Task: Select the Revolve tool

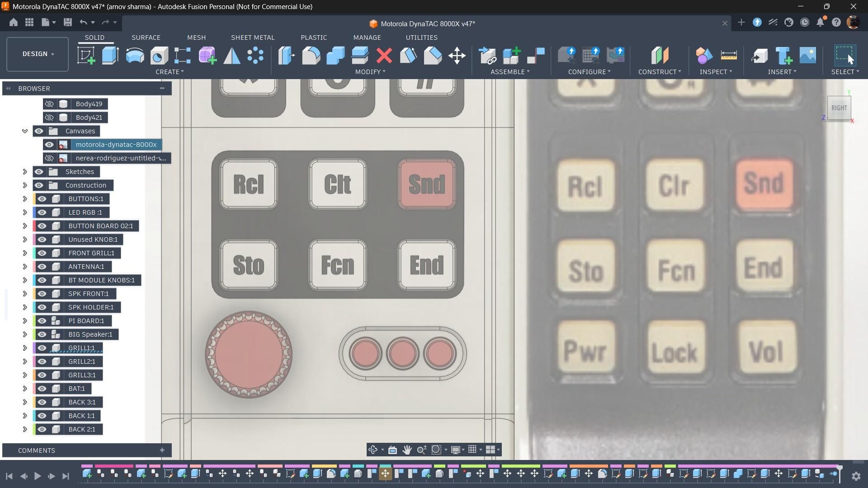Action: pos(135,56)
